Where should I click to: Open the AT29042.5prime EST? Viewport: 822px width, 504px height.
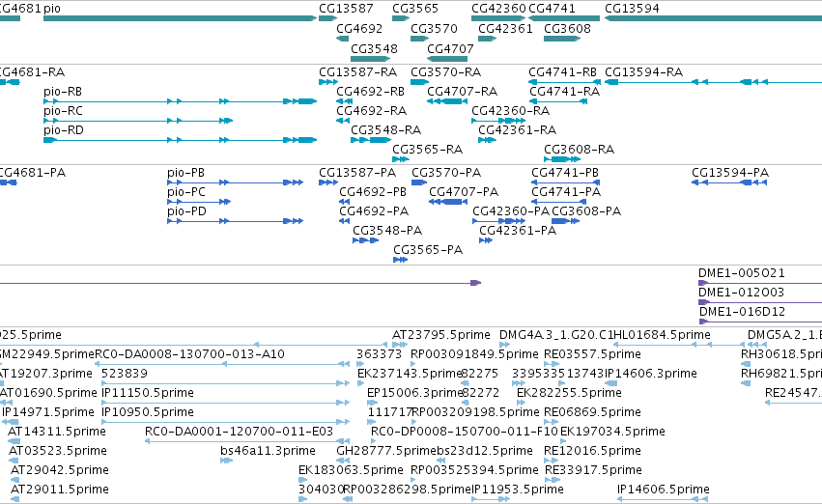(14, 481)
